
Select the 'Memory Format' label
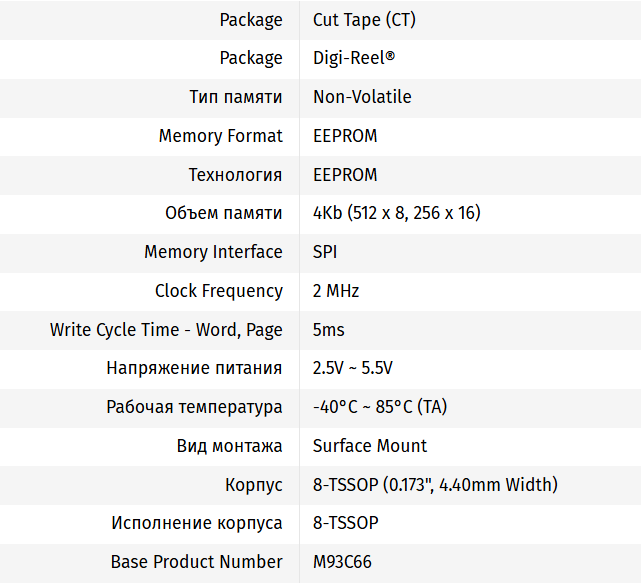tap(220, 136)
